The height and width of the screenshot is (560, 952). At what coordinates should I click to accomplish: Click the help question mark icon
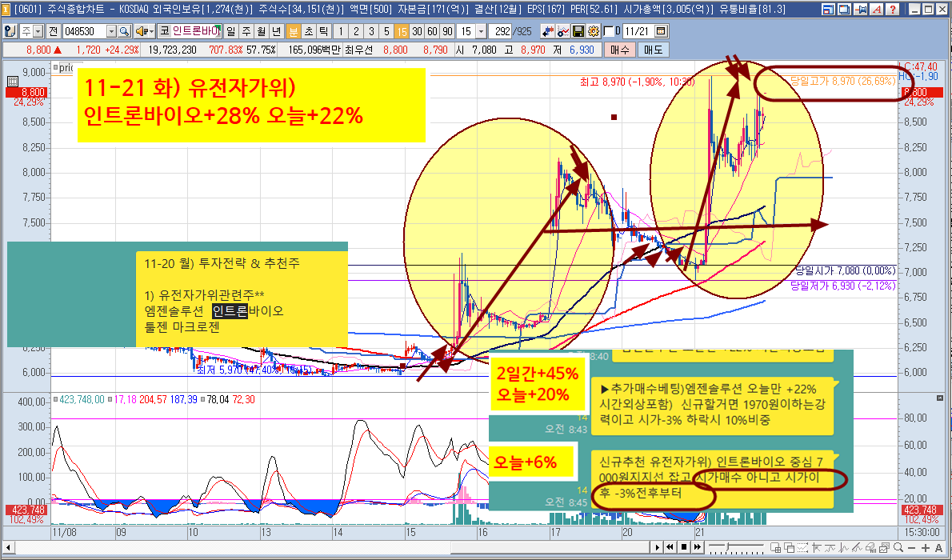(x=892, y=9)
